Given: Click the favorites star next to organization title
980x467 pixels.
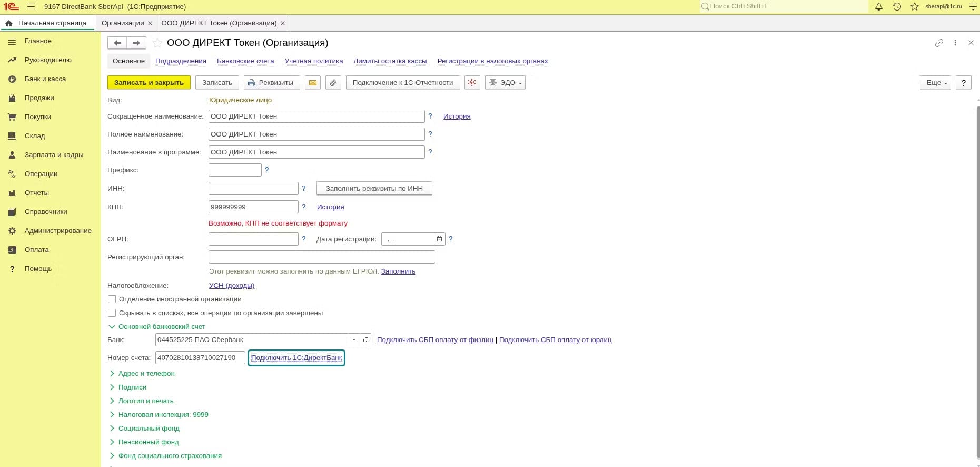Looking at the screenshot, I should click(157, 43).
